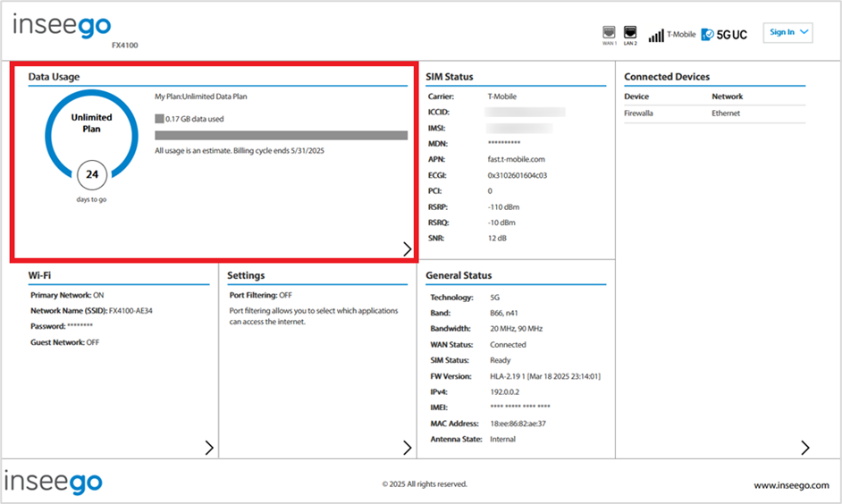842x504 pixels.
Task: Click the 5G UC network badge
Action: tap(724, 35)
